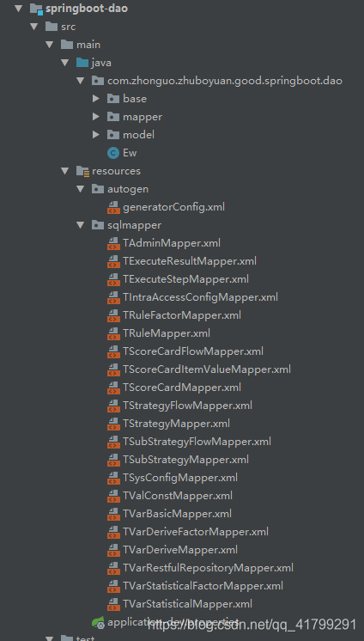Click the TExecuteStepMapper.xml file icon

(x=113, y=279)
